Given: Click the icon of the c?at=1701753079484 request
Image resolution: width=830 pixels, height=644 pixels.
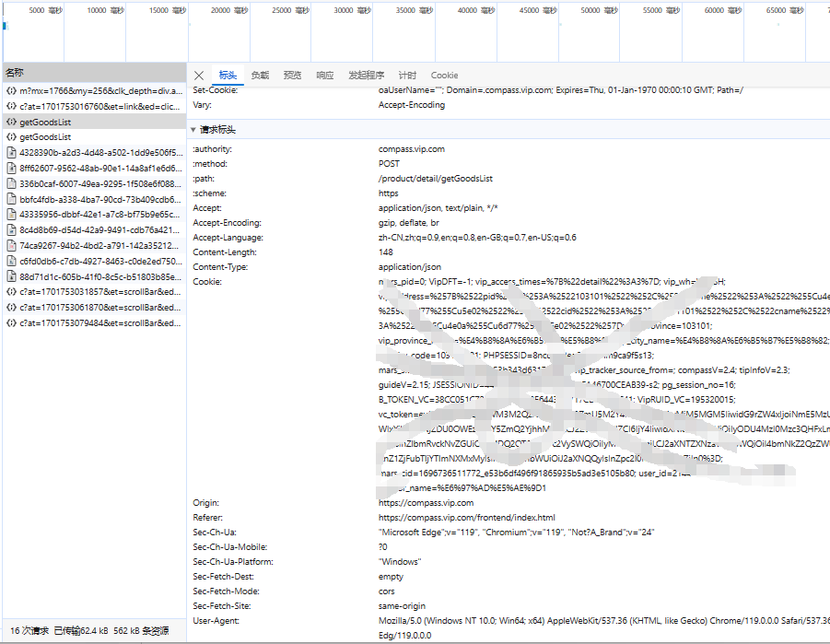Looking at the screenshot, I should click(x=10, y=322).
